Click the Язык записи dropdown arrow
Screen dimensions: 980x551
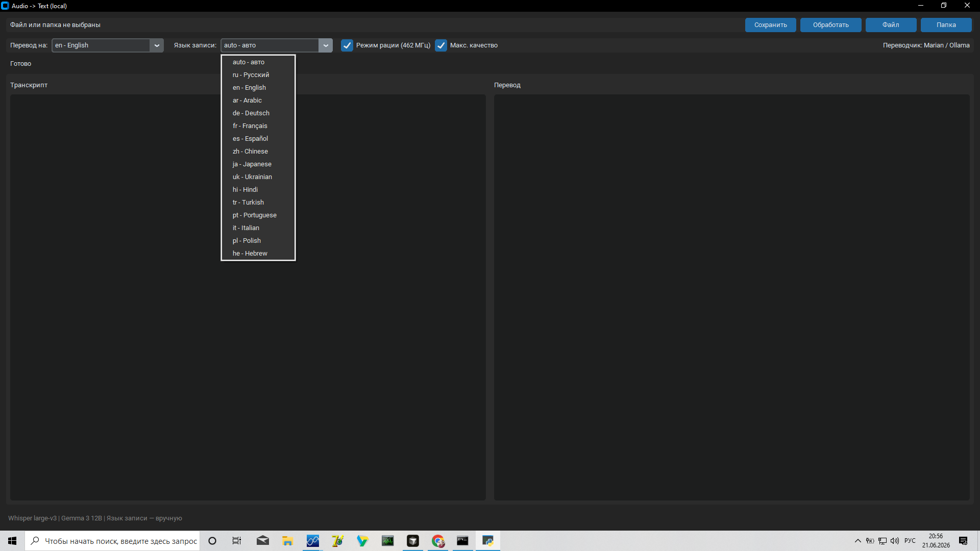coord(326,45)
